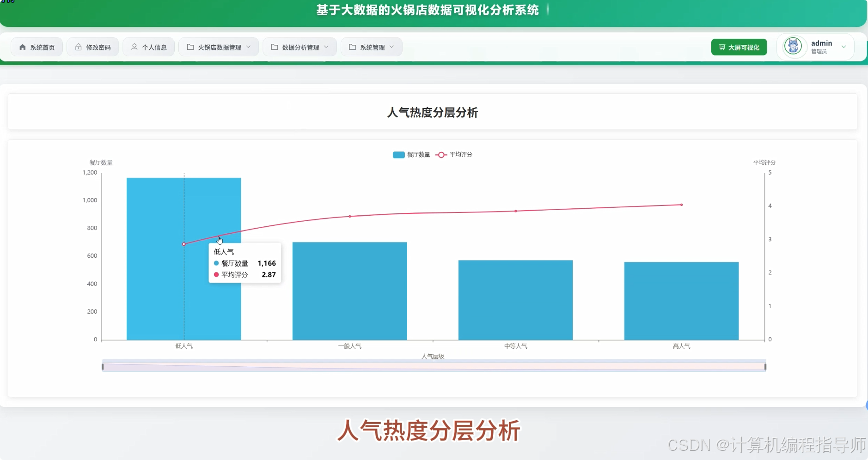Screen dimensions: 868x460
Task: Click the 低人气 x-axis label
Action: pyautogui.click(x=184, y=346)
